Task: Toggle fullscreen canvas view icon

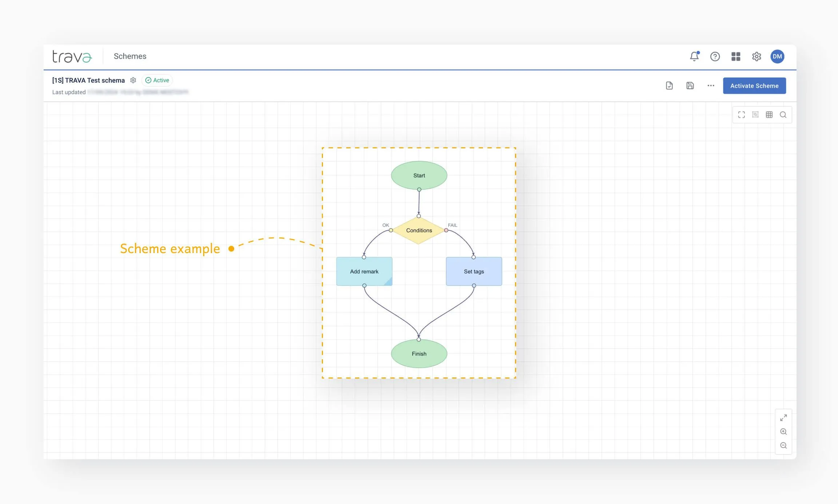Action: 741,115
